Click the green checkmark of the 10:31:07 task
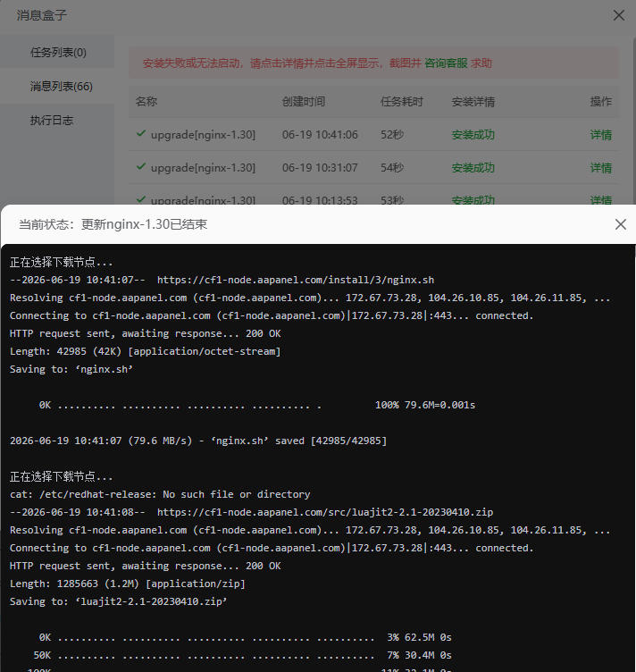636x672 pixels. tap(141, 166)
